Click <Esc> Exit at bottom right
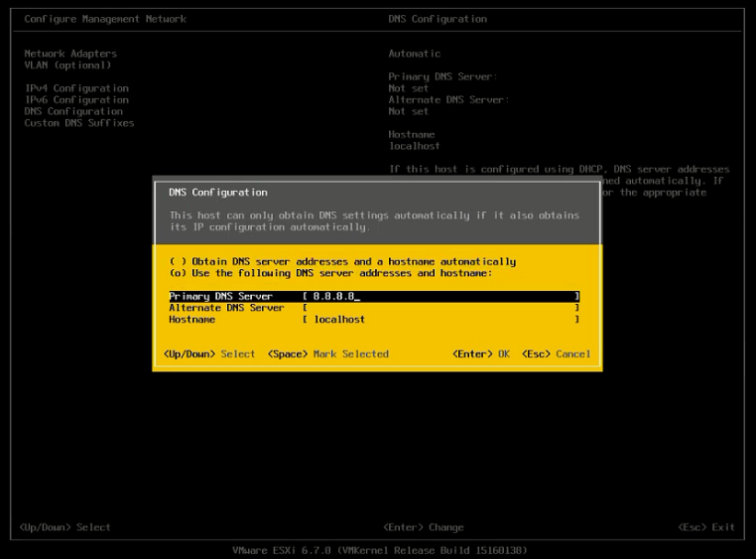Image resolution: width=756 pixels, height=559 pixels. (706, 527)
